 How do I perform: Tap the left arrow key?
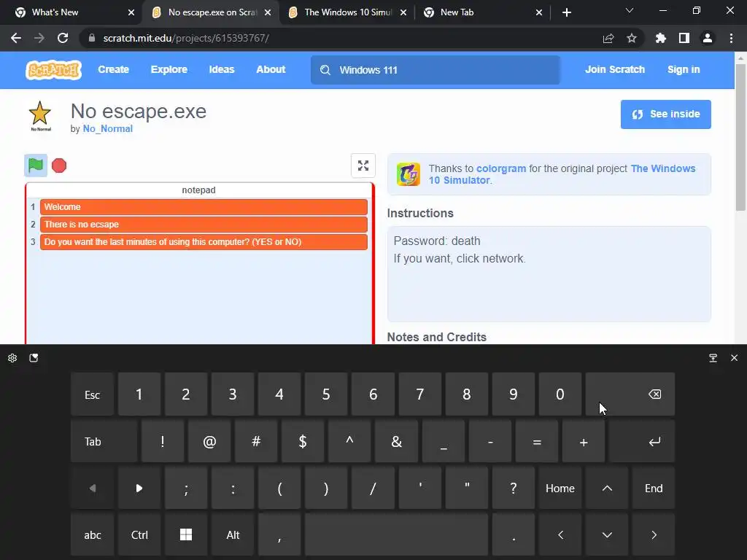pyautogui.click(x=560, y=534)
